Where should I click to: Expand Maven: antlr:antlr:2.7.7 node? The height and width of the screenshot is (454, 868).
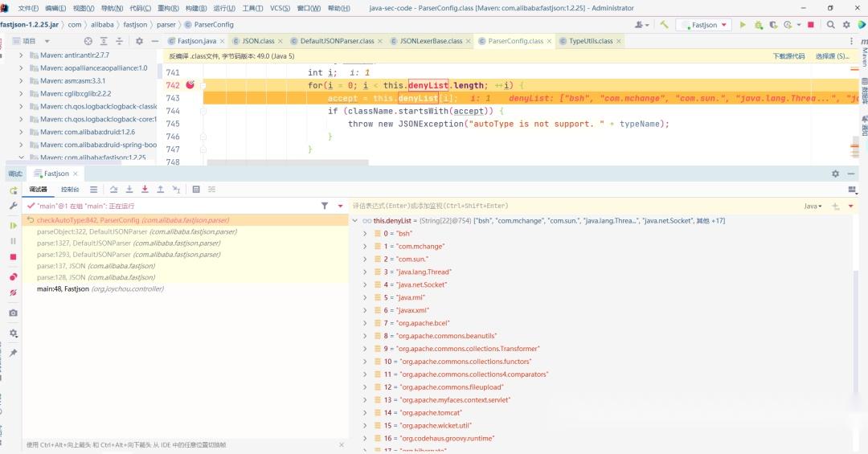(x=21, y=55)
